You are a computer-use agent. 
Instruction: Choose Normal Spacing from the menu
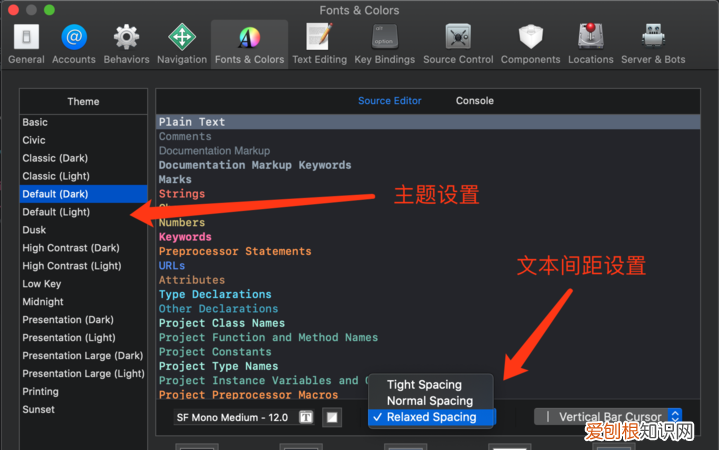431,401
